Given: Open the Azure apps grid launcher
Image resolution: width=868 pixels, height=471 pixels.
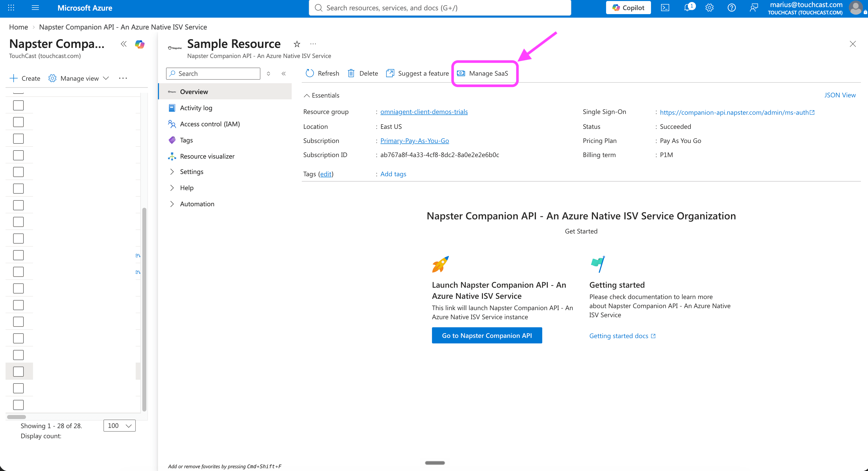Looking at the screenshot, I should (11, 7).
